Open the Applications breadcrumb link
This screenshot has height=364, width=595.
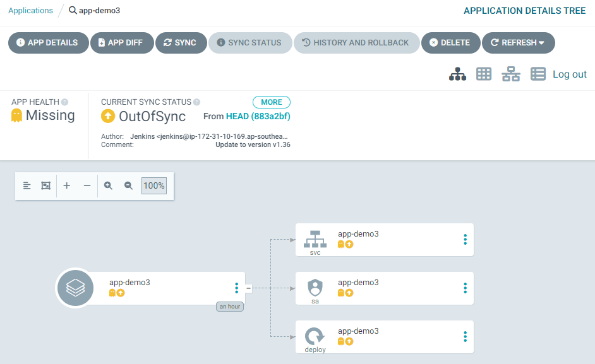[31, 11]
